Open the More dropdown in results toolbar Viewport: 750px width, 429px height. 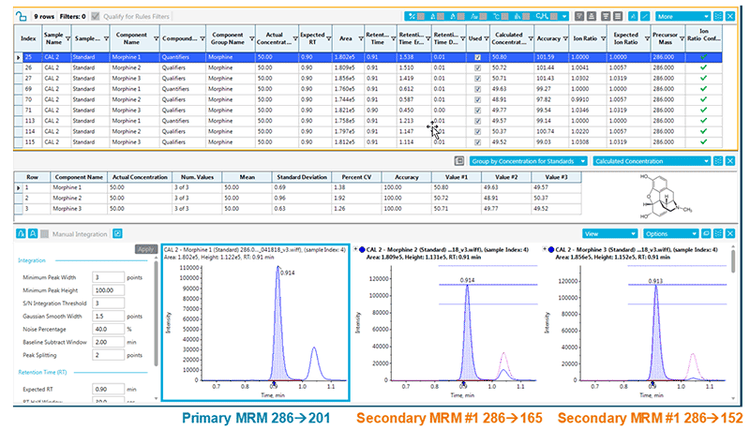[x=682, y=16]
